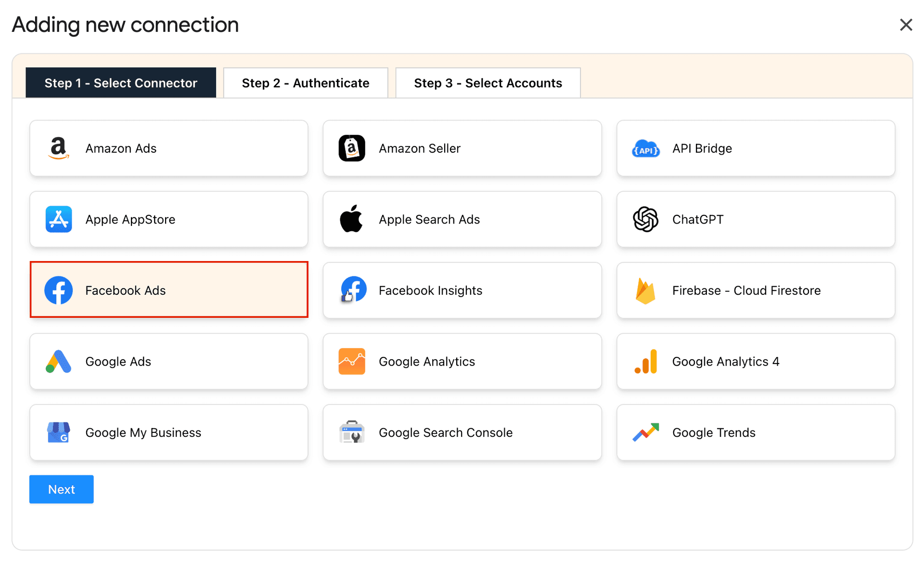
Task: Select the Amazon Ads connector icon
Action: 58,148
